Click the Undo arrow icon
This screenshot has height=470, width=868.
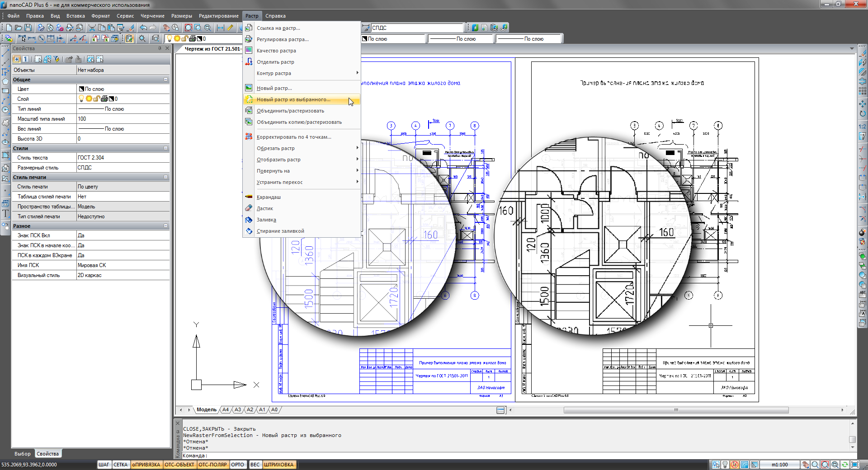point(143,28)
